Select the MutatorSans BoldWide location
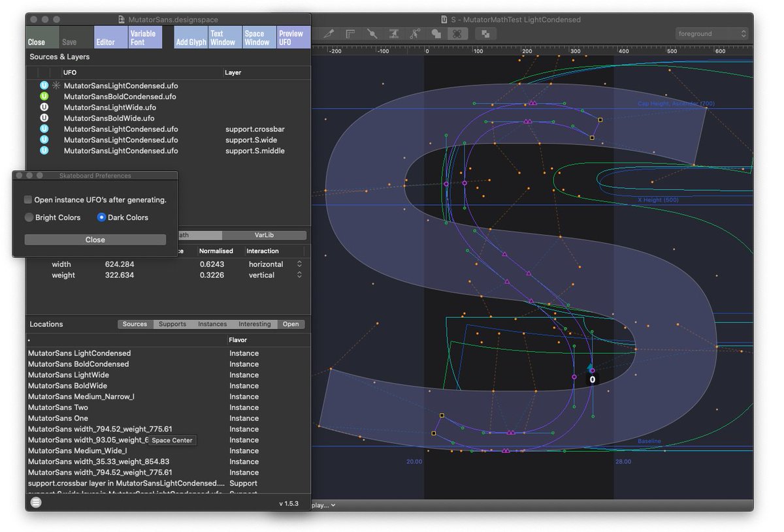The height and width of the screenshot is (532, 784). (168, 386)
